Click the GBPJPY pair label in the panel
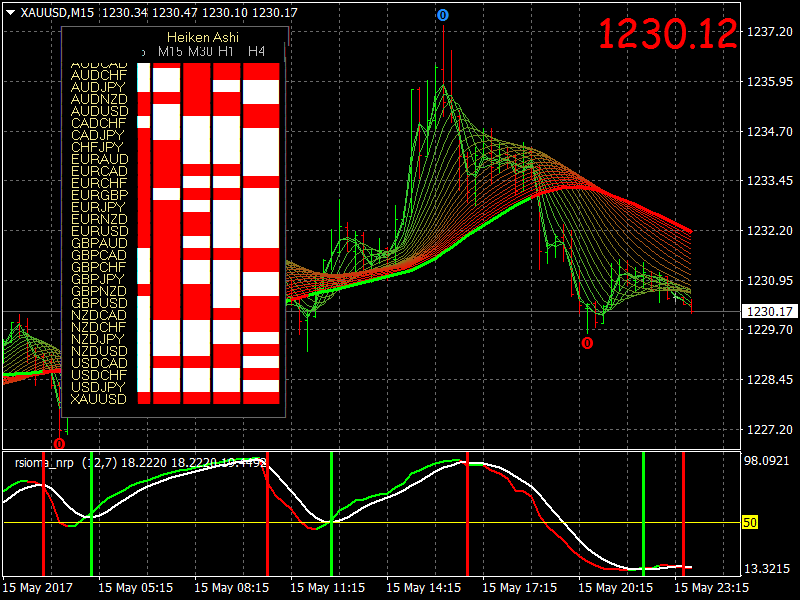The image size is (800, 600). 97,279
